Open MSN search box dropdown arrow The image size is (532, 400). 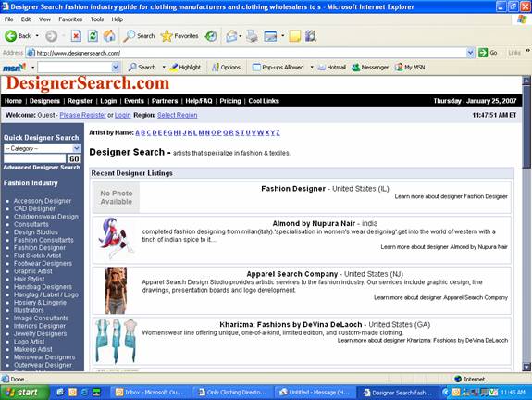[x=116, y=68]
